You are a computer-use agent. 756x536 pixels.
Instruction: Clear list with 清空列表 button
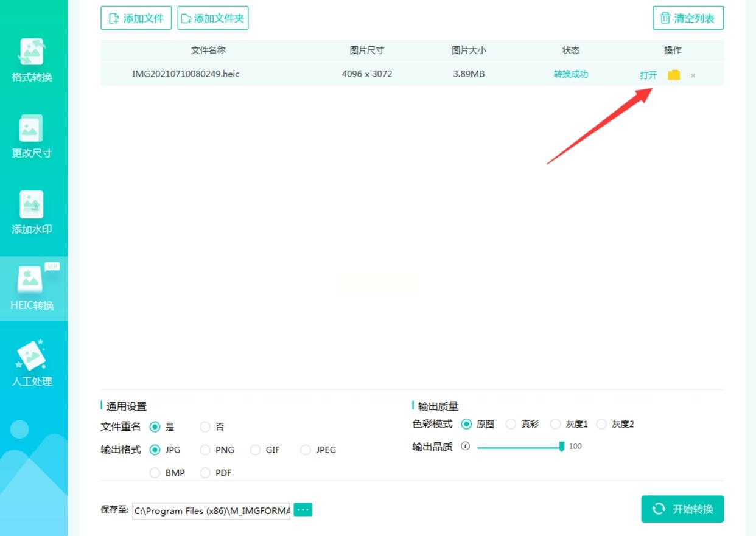pos(688,18)
